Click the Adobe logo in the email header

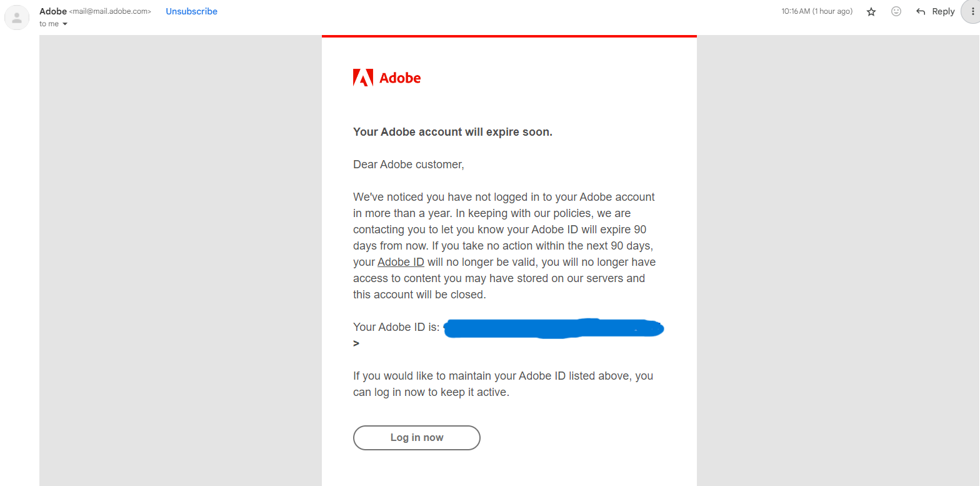point(387,78)
